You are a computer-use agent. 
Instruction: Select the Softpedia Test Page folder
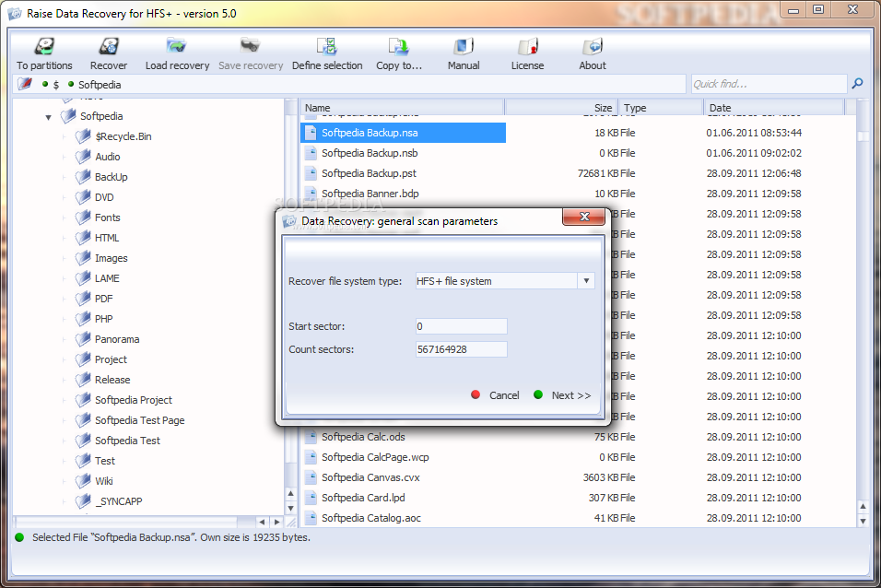point(140,420)
